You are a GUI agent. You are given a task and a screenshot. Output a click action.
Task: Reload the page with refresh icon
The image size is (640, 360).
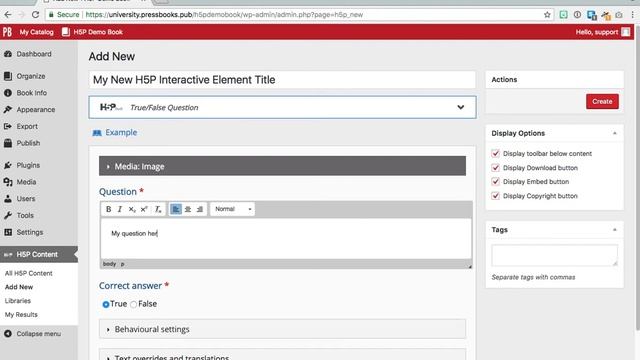point(36,15)
